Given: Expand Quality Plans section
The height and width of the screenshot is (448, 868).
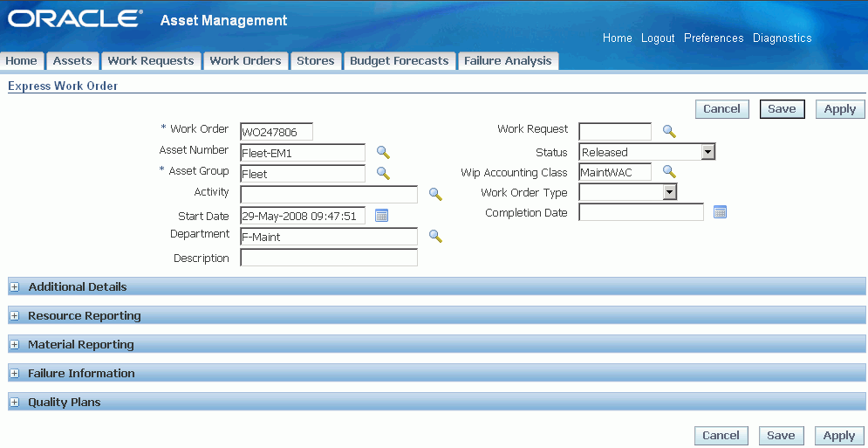Looking at the screenshot, I should coord(14,403).
